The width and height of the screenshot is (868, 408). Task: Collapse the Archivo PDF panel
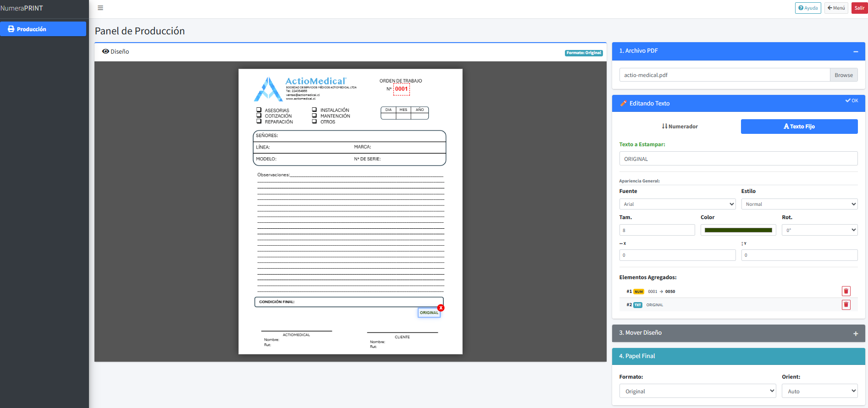coord(855,52)
